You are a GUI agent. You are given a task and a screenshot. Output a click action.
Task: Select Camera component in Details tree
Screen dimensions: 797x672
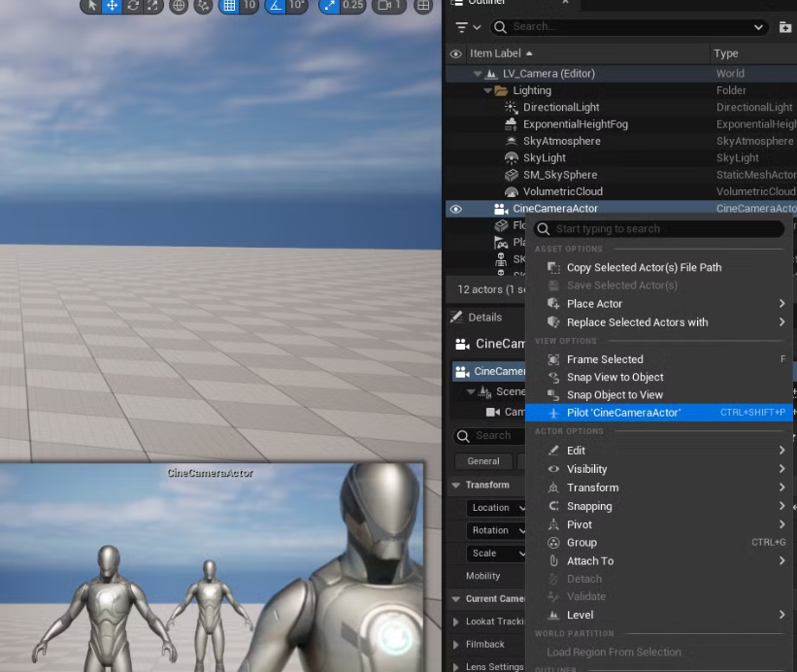[505, 412]
